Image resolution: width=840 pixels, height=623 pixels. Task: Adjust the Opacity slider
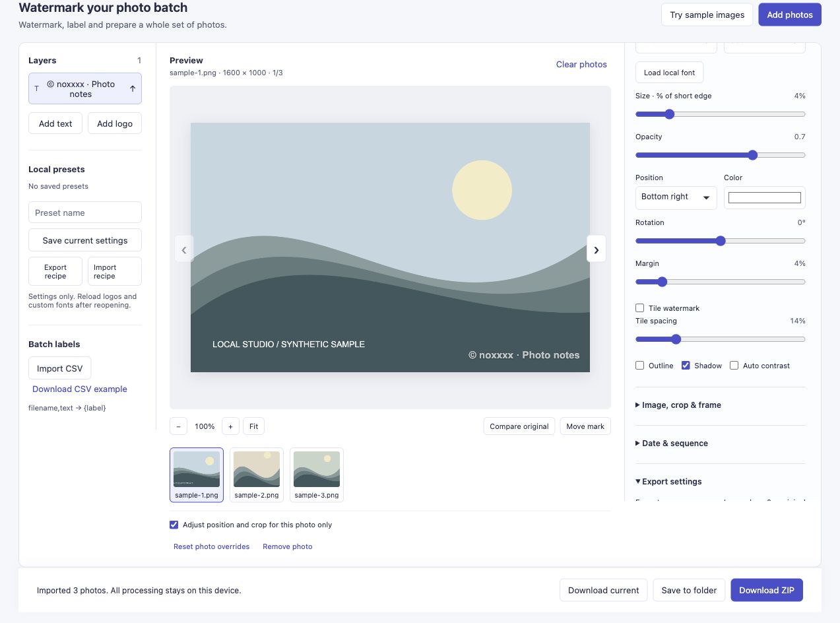point(721,155)
